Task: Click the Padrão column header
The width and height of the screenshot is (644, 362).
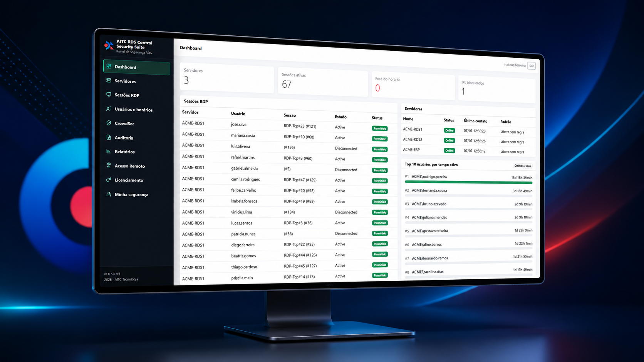Action: [506, 122]
